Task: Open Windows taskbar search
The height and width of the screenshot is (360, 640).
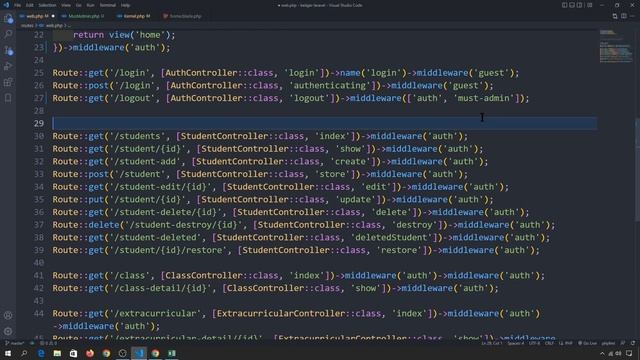Action: point(24,353)
